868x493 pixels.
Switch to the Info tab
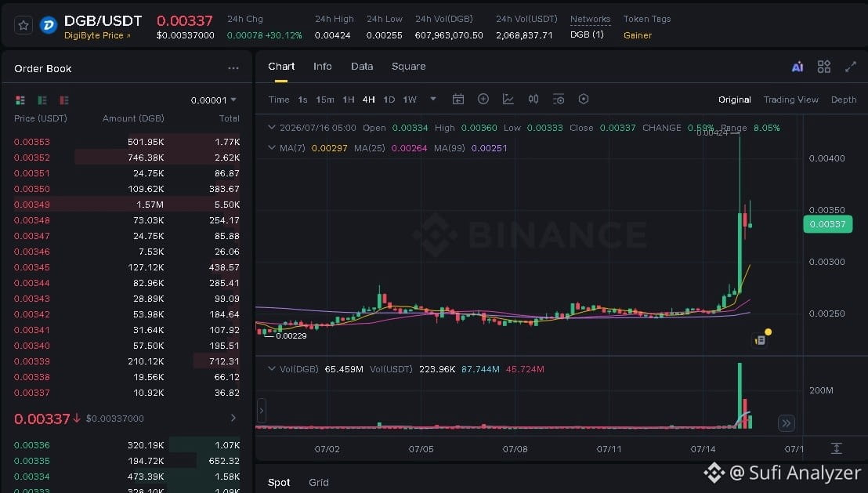322,67
